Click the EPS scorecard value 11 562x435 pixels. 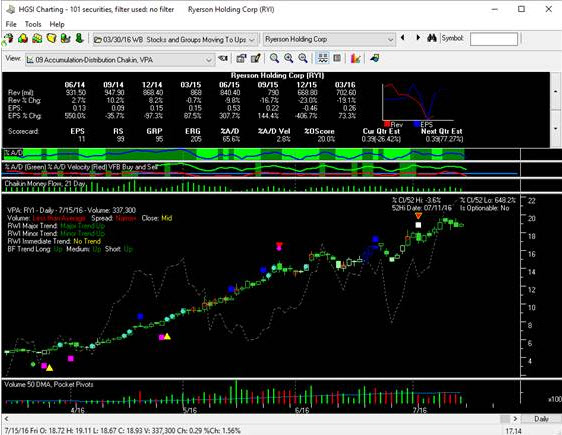point(81,139)
